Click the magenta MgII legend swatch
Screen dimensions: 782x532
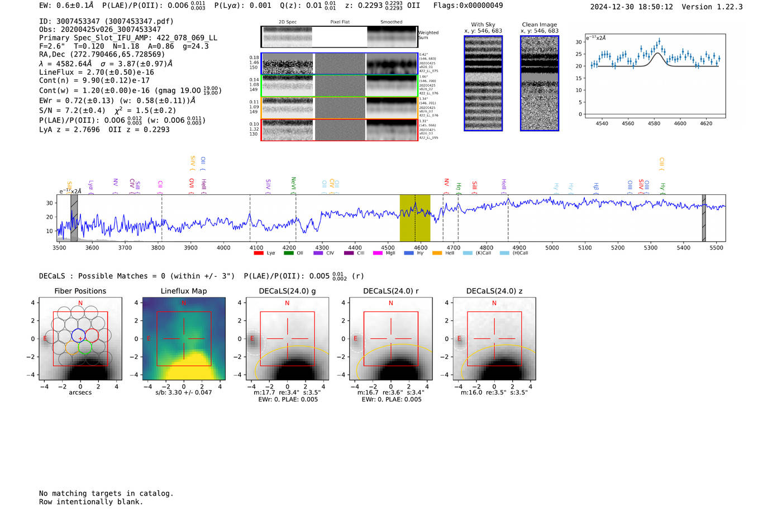[x=378, y=253]
